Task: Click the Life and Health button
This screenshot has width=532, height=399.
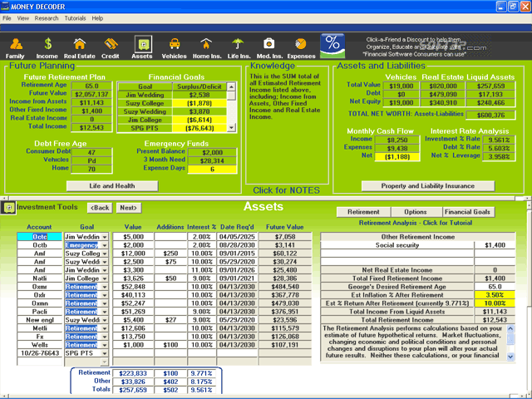Action: pyautogui.click(x=112, y=186)
